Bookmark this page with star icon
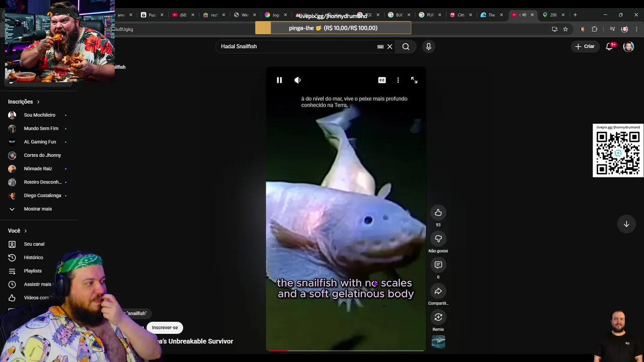 pyautogui.click(x=566, y=29)
